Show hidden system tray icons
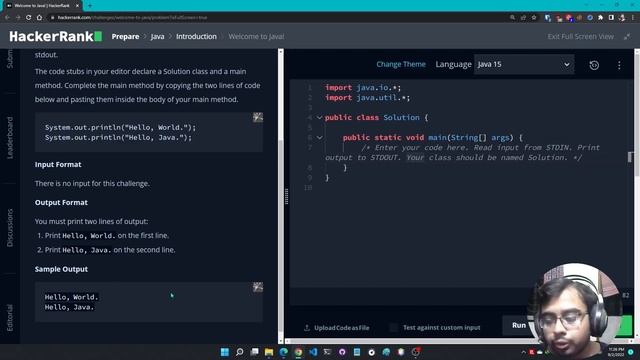Screen dimensions: 640x360 (x=524, y=352)
